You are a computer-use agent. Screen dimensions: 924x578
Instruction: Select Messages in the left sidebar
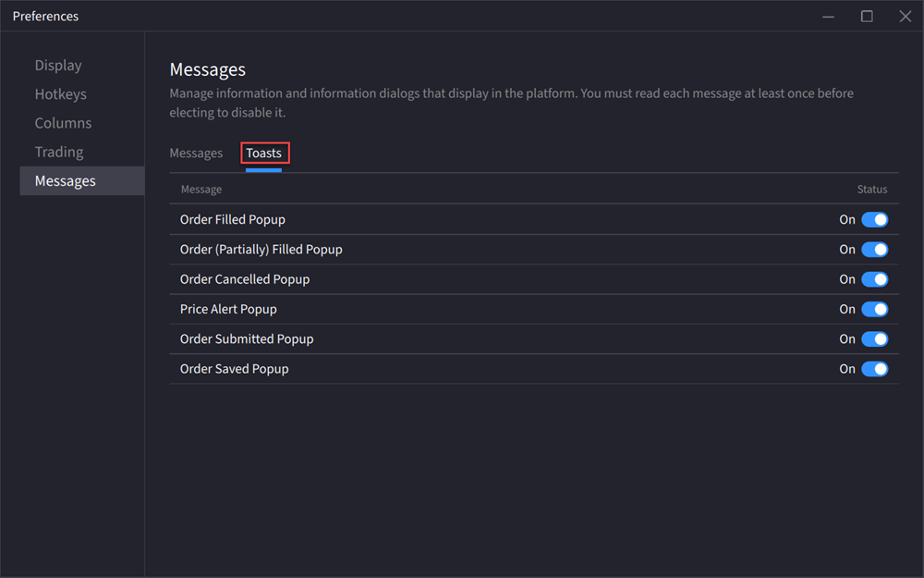(x=65, y=181)
